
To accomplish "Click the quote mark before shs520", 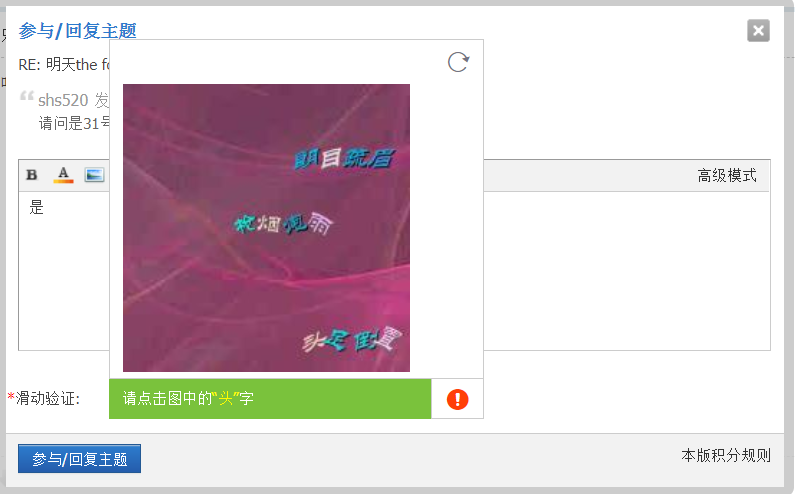I will pos(26,96).
